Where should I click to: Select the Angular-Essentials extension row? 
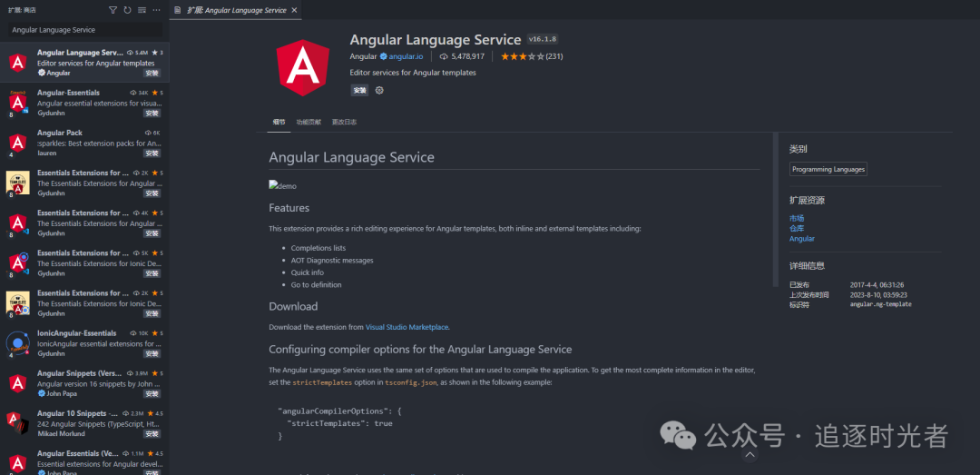pos(84,103)
